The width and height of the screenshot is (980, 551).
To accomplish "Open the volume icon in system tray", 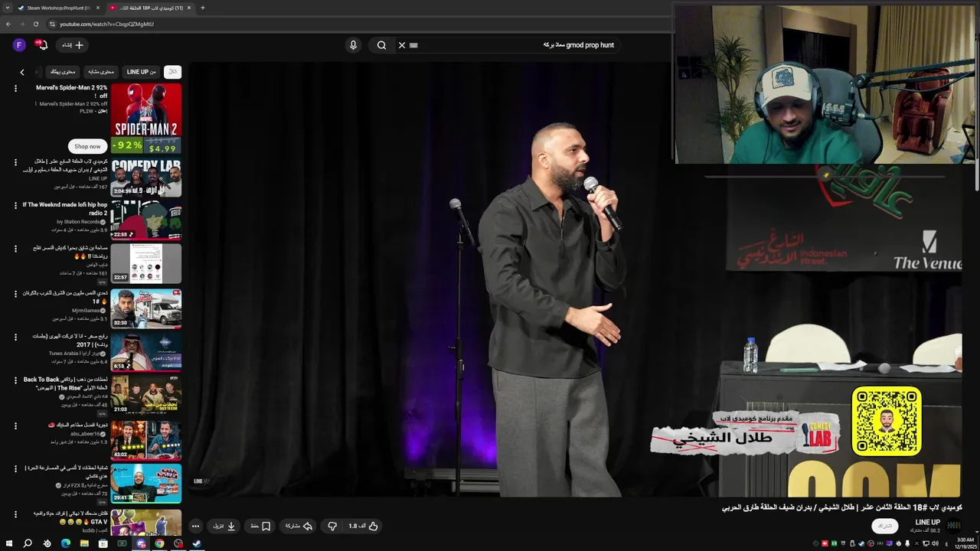I will [x=936, y=543].
